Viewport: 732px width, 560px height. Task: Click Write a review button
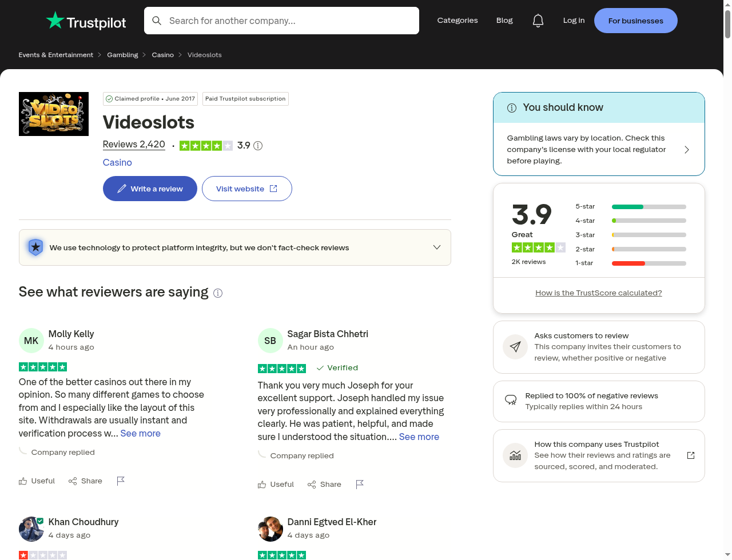tap(150, 189)
